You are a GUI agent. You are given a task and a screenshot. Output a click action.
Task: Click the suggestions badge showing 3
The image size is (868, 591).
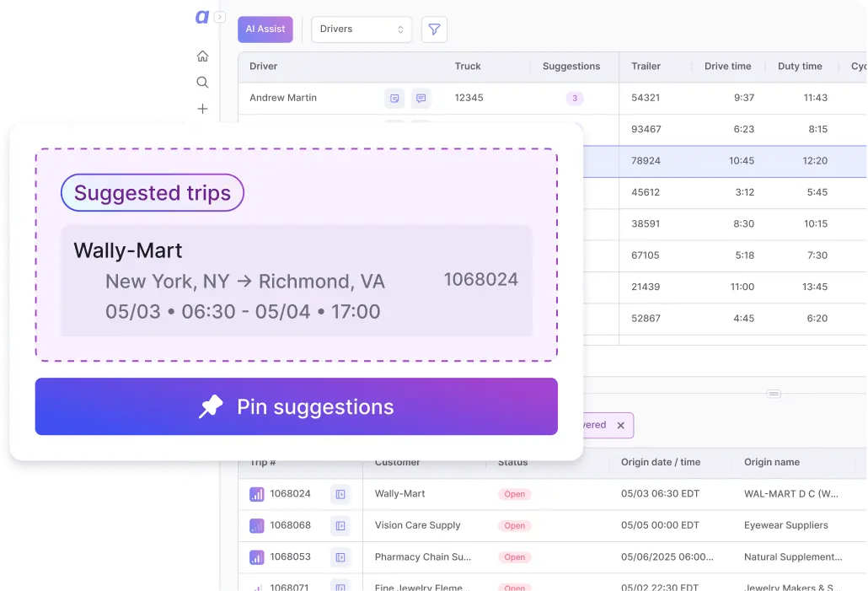pos(575,98)
